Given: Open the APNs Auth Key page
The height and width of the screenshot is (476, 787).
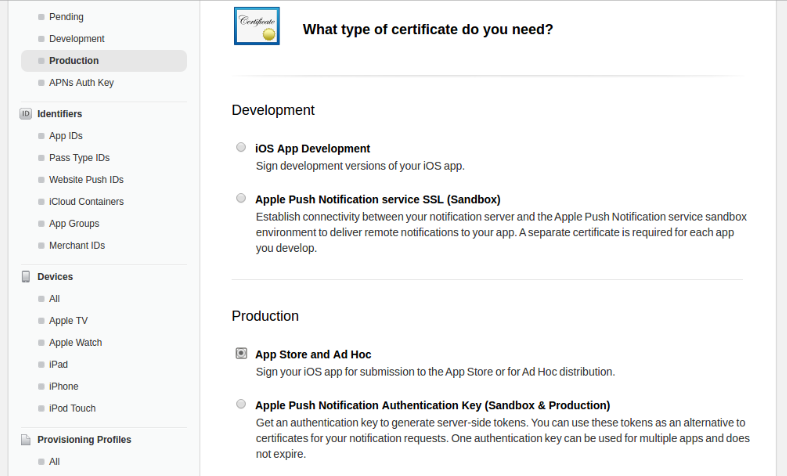Looking at the screenshot, I should tap(81, 83).
